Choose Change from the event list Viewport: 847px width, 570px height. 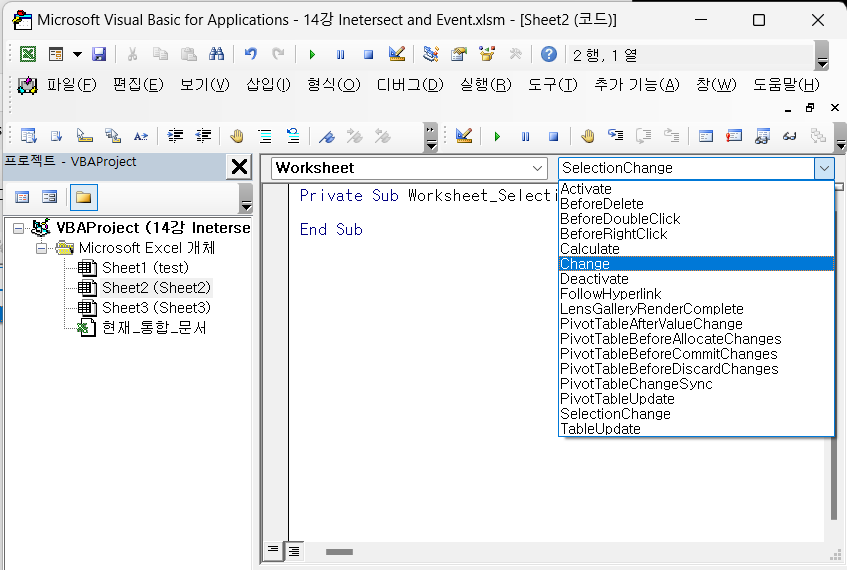696,264
